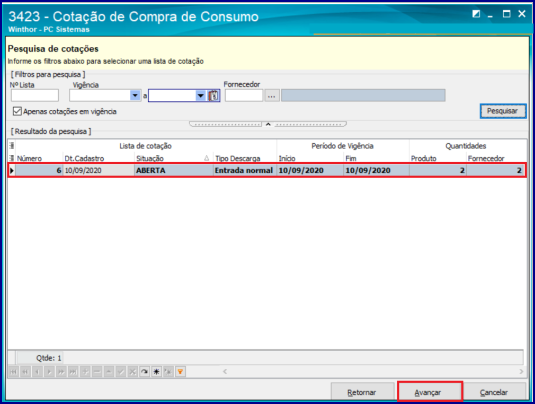This screenshot has height=404, width=535.
Task: Click insert record plus button
Action: tap(85, 372)
